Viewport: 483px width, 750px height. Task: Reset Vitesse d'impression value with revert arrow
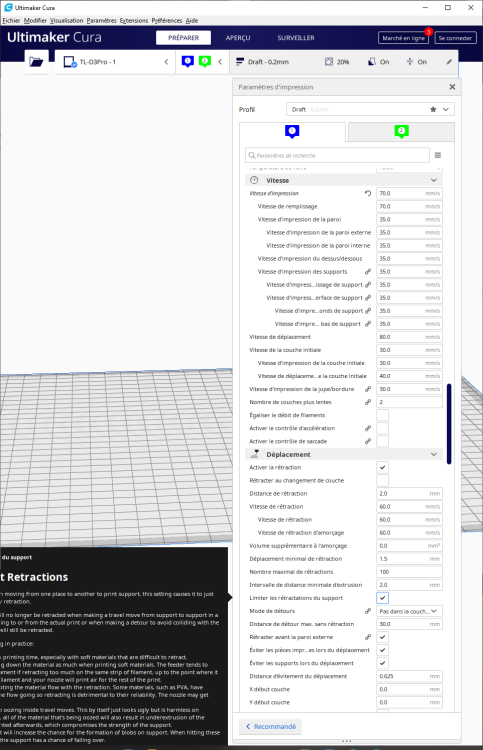(x=368, y=193)
